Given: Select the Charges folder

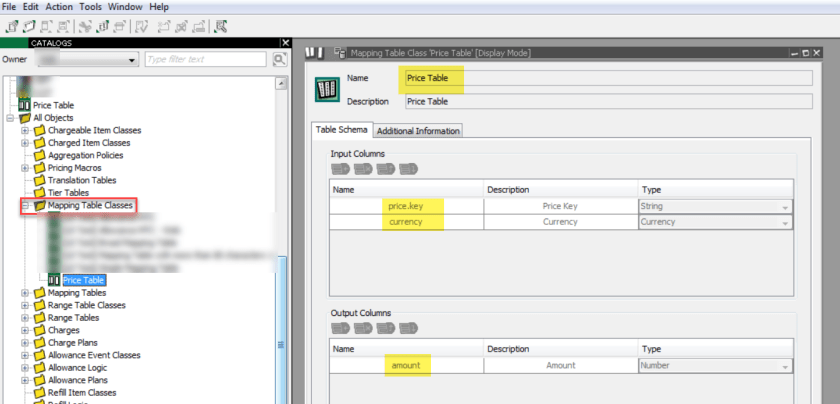Looking at the screenshot, I should click(64, 330).
